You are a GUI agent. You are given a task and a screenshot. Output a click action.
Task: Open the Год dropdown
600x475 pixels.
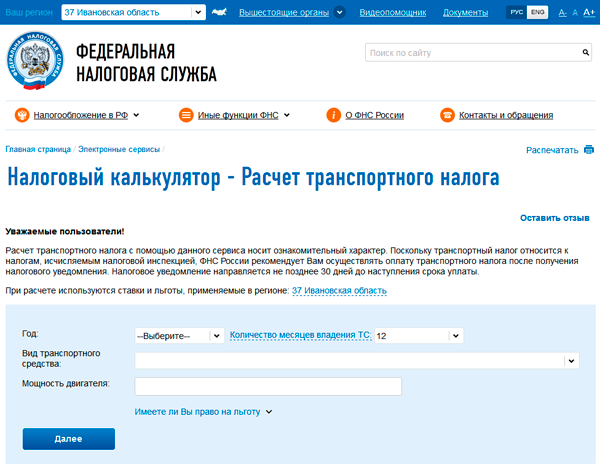(x=179, y=336)
